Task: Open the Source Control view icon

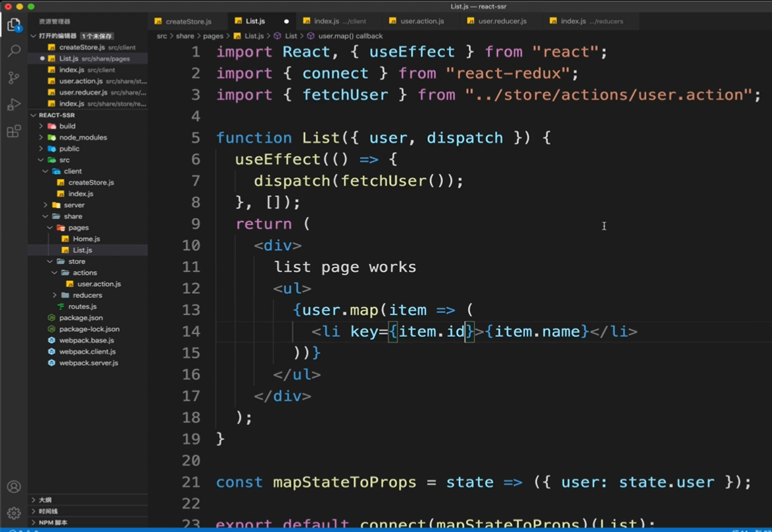Action: [x=14, y=77]
